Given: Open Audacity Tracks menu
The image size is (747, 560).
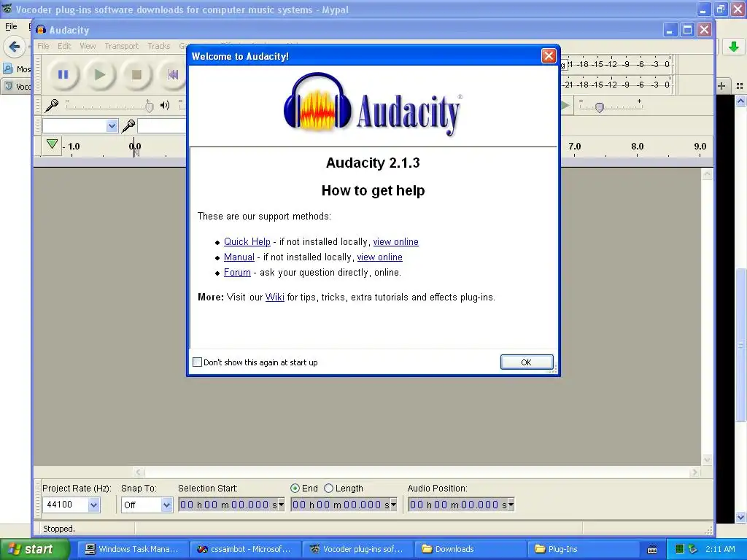Looking at the screenshot, I should (x=158, y=46).
